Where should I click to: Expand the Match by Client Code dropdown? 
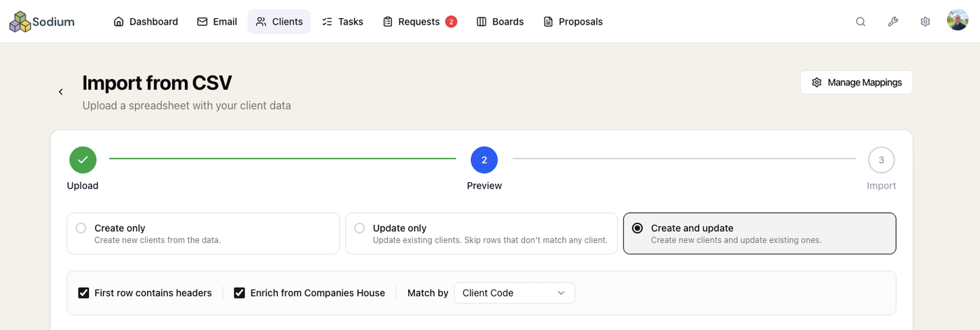point(514,293)
